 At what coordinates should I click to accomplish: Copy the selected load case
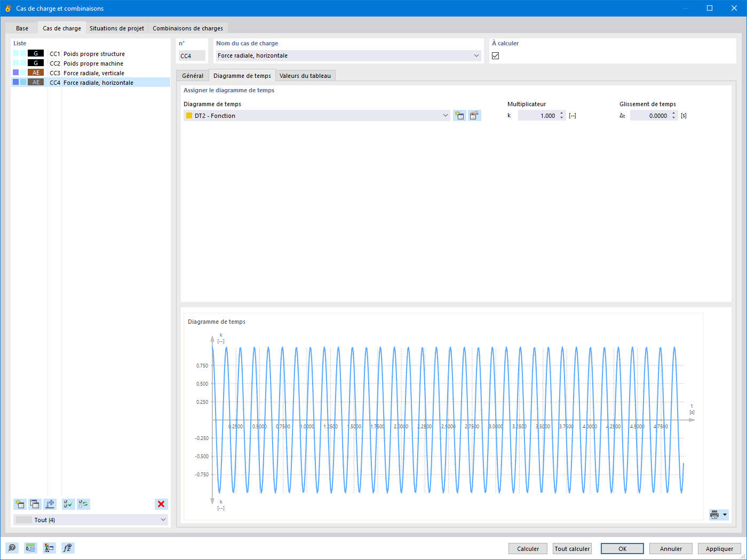point(35,504)
